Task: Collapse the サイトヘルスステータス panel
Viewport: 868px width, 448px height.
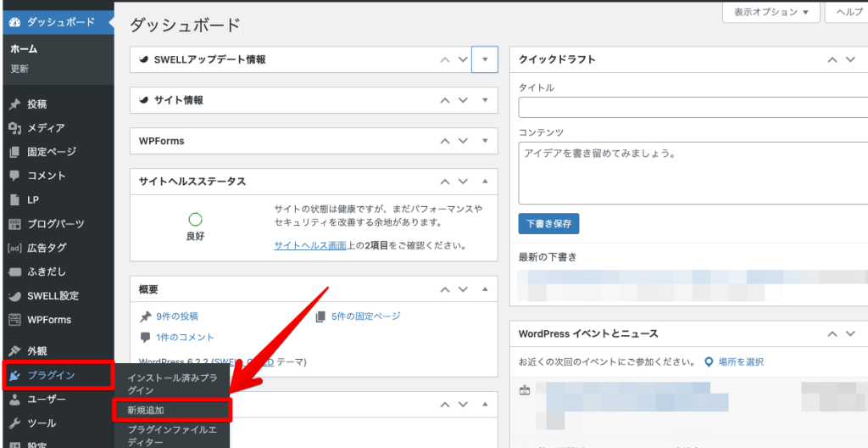Action: [x=485, y=182]
